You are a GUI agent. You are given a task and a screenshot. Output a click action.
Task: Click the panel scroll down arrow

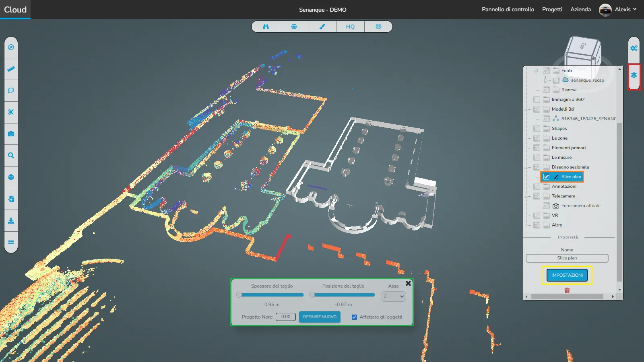click(x=619, y=290)
